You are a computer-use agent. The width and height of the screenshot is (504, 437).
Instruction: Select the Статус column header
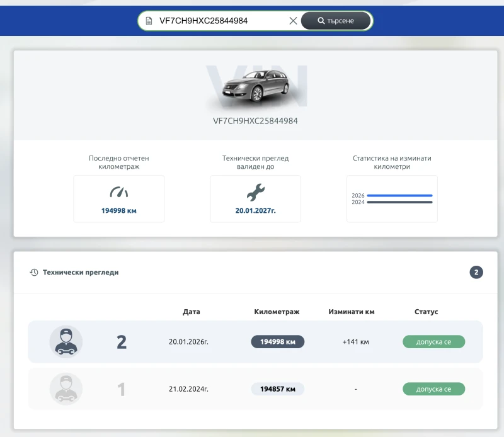(x=427, y=311)
